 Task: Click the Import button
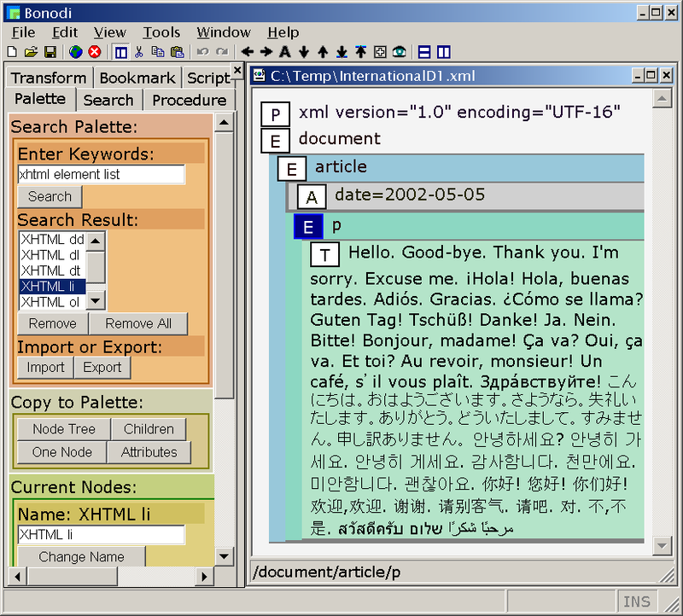click(x=45, y=368)
